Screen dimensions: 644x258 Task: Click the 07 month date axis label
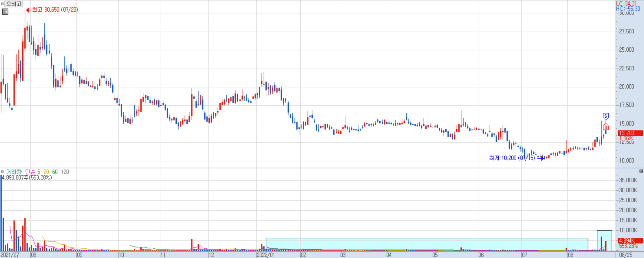[525, 255]
